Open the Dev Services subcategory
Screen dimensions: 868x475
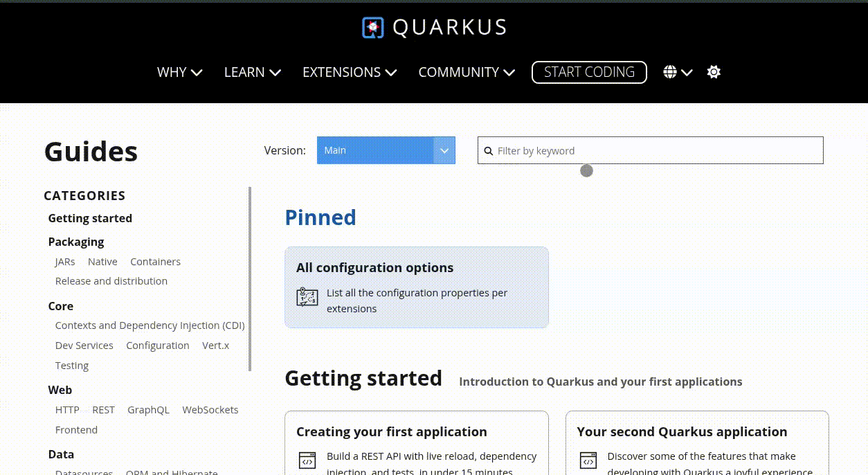84,346
